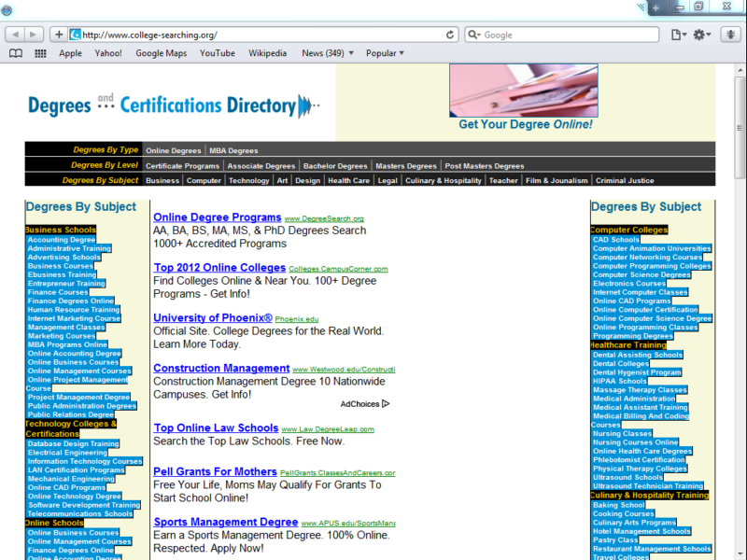Choose Culinary & Hospitality subject
This screenshot has height=560, width=747.
click(443, 180)
